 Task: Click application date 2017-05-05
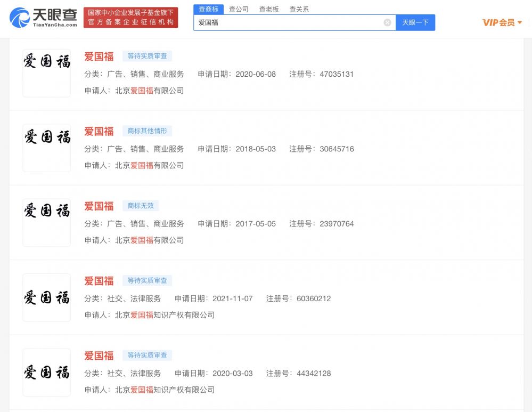256,223
